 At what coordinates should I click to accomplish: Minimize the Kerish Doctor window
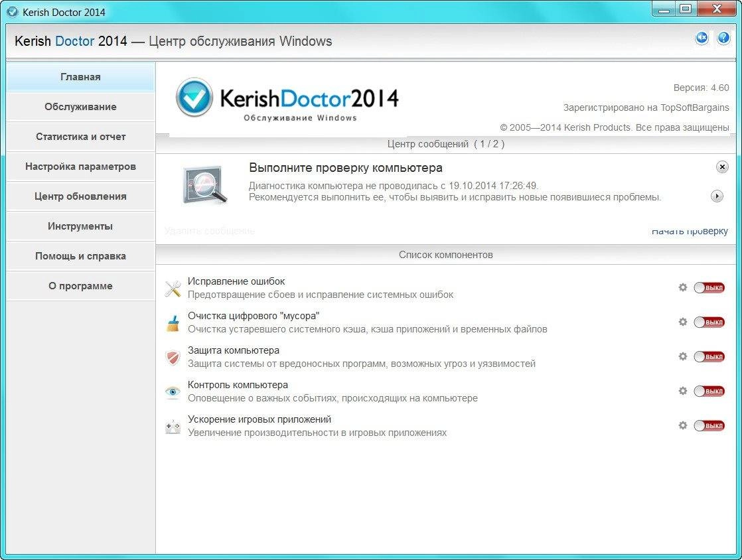click(664, 9)
